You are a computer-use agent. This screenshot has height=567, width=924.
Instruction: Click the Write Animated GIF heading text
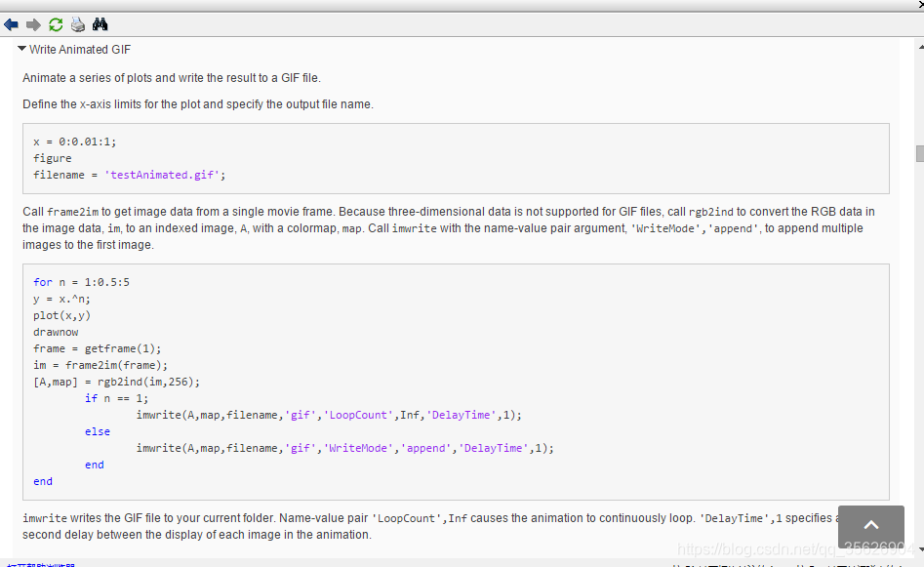[x=80, y=50]
